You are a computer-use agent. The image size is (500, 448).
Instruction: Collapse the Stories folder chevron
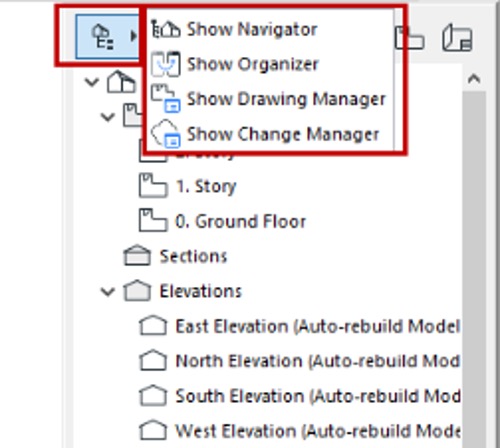click(108, 117)
